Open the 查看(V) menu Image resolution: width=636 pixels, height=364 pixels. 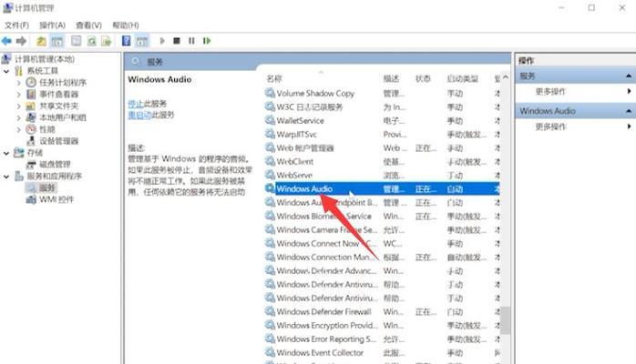point(88,25)
